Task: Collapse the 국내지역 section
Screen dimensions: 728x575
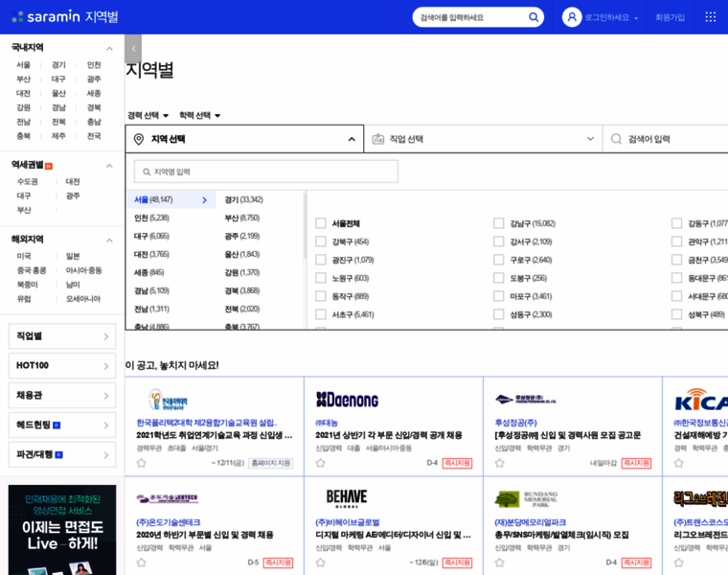Action: coord(109,48)
